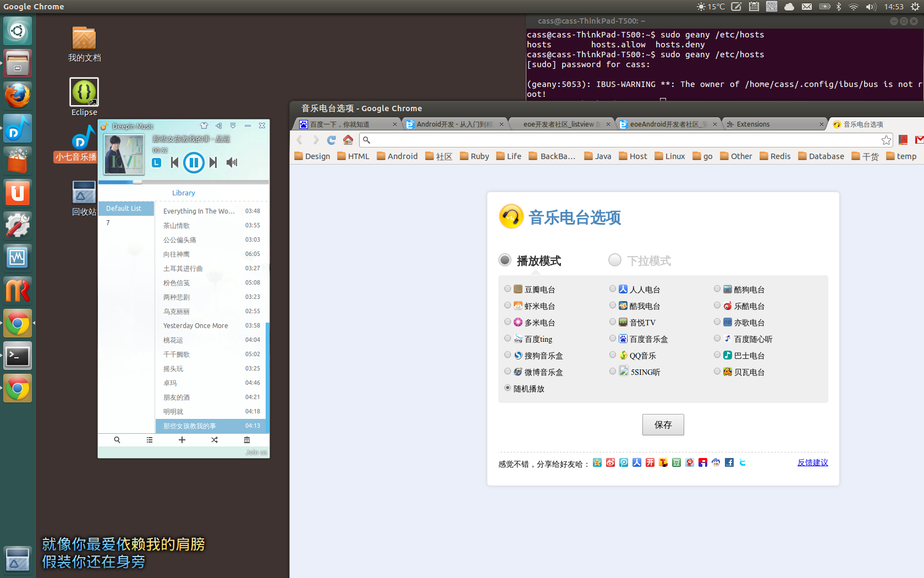The height and width of the screenshot is (578, 924).
Task: Skip to previous track in Deepin Music
Action: [174, 162]
